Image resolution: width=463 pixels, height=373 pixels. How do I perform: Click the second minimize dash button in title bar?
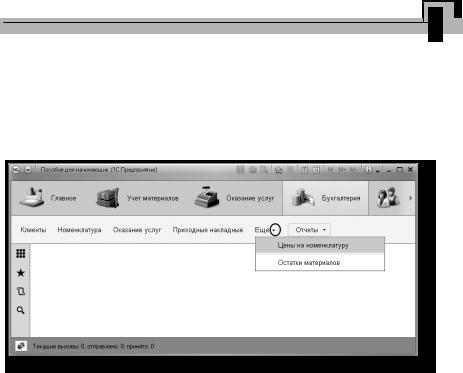(x=389, y=171)
